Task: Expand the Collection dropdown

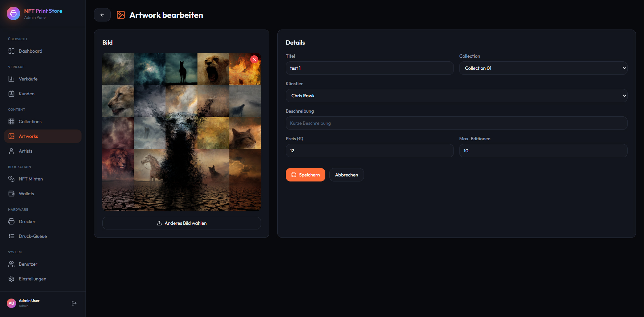Action: pyautogui.click(x=543, y=68)
